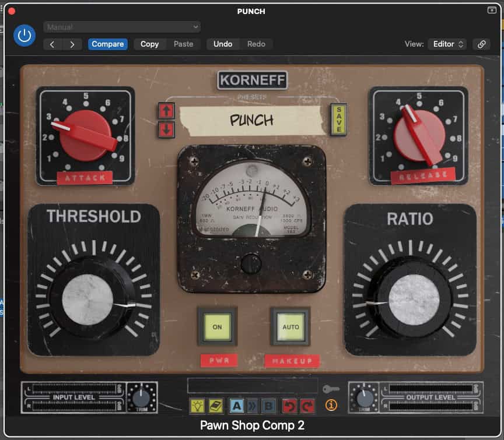The height and width of the screenshot is (440, 504).
Task: Click the red plugin undo arrow
Action: [x=289, y=406]
